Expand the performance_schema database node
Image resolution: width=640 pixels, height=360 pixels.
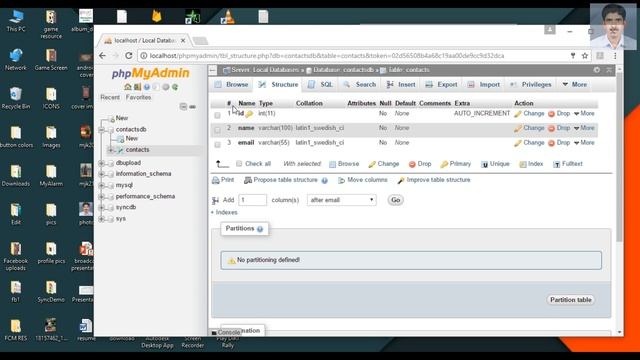102,196
